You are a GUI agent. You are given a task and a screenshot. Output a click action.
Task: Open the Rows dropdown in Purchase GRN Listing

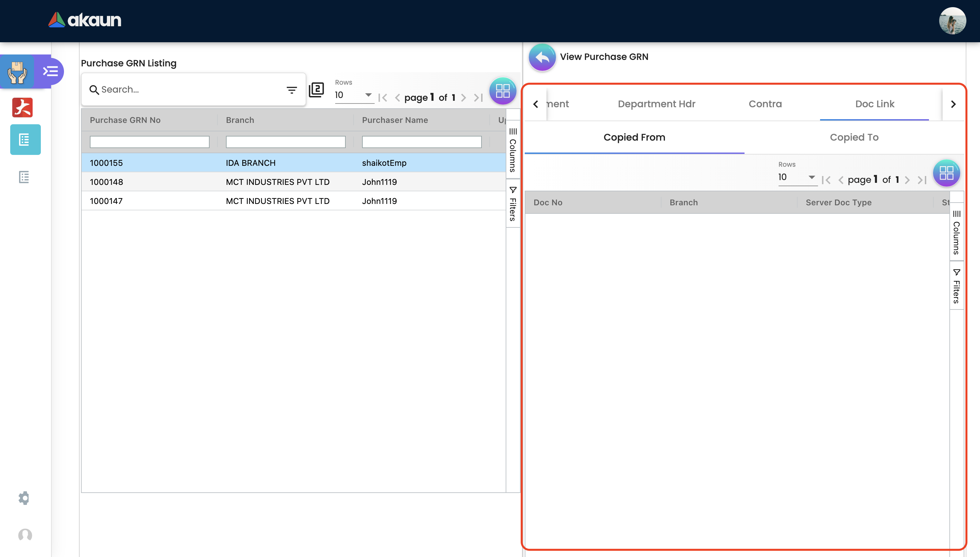[x=354, y=95]
